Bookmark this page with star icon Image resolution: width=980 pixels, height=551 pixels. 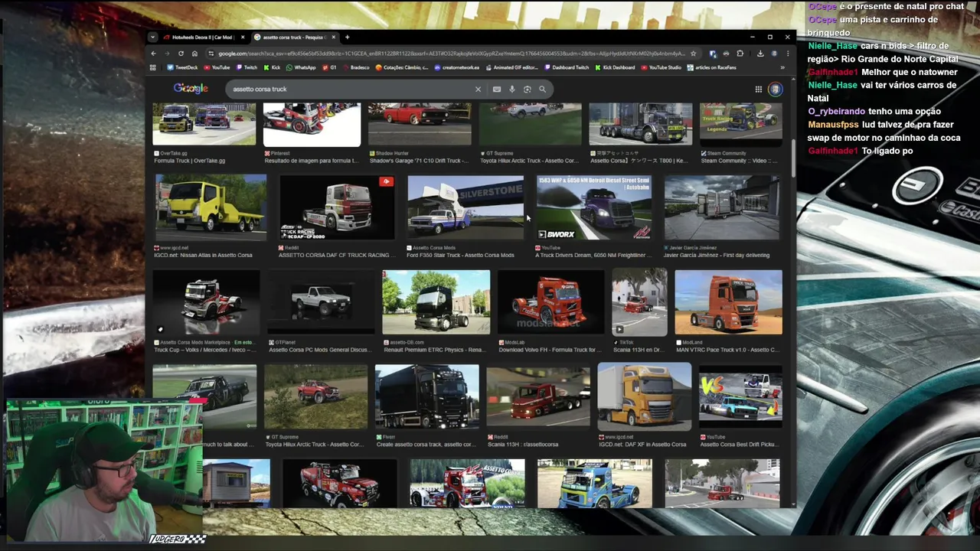(x=693, y=54)
